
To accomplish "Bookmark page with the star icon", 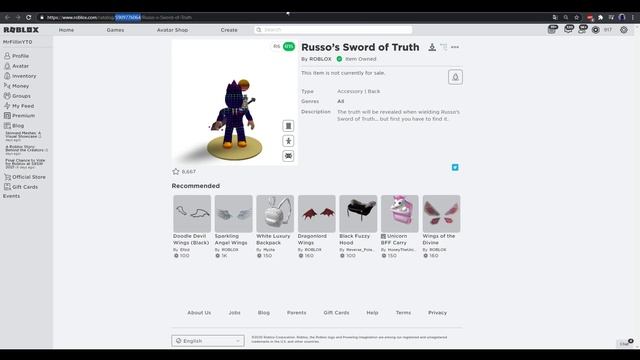I will (x=577, y=17).
